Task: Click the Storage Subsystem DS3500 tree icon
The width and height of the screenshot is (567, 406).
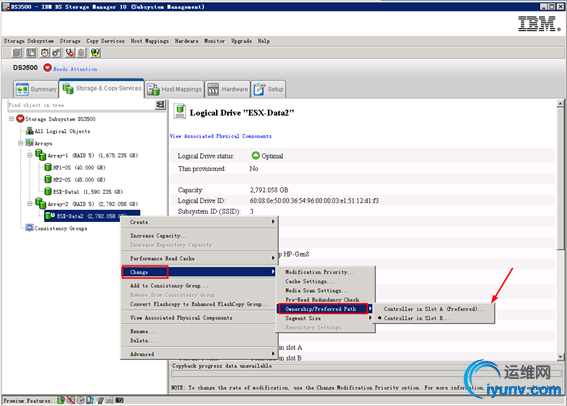Action: (20, 119)
